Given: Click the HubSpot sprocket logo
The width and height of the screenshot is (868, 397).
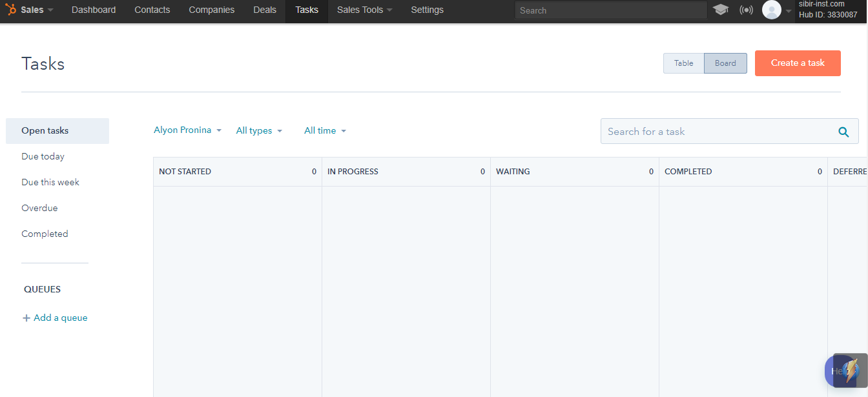Looking at the screenshot, I should 10,10.
